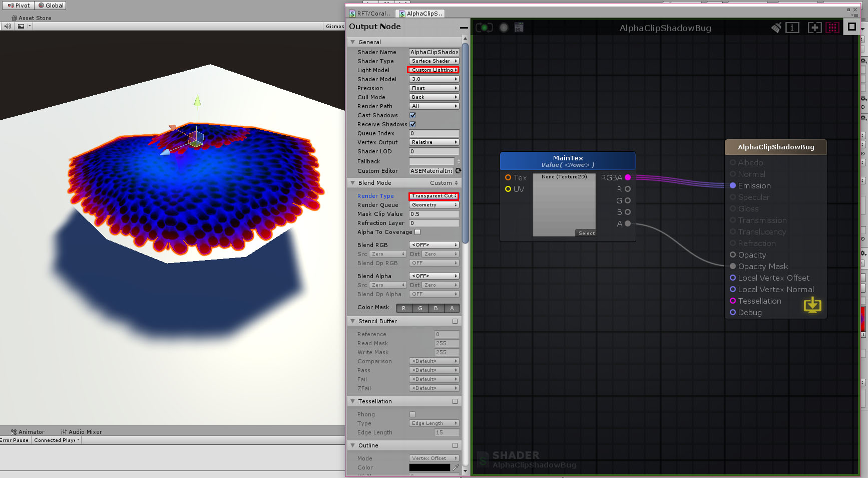
Task: Click the Outline black color swatch
Action: point(429,467)
